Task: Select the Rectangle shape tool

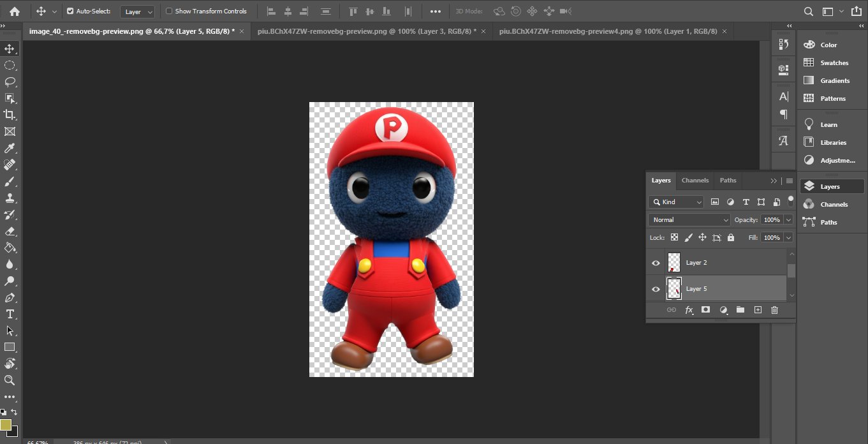Action: 10,347
